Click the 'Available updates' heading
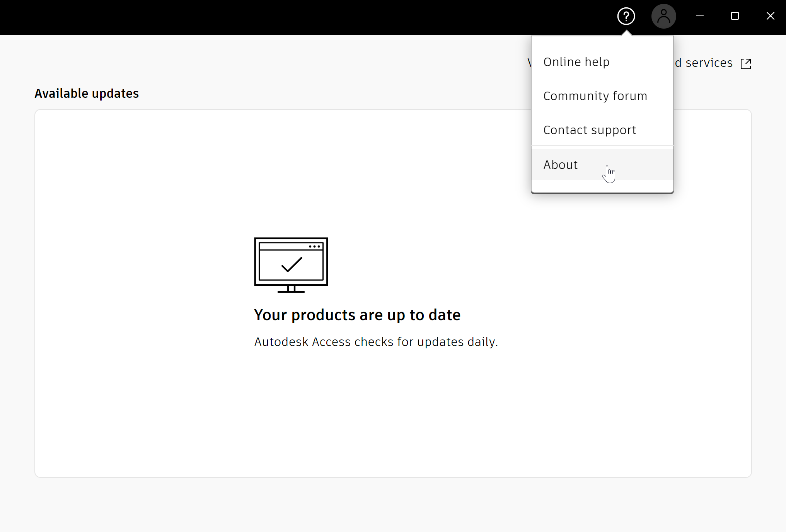786x532 pixels. pyautogui.click(x=87, y=94)
